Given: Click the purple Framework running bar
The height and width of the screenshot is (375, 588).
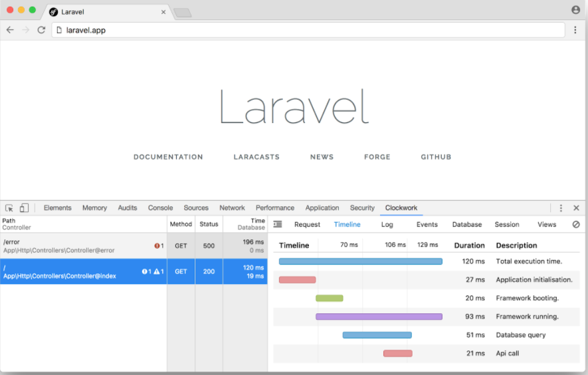Looking at the screenshot, I should click(379, 316).
